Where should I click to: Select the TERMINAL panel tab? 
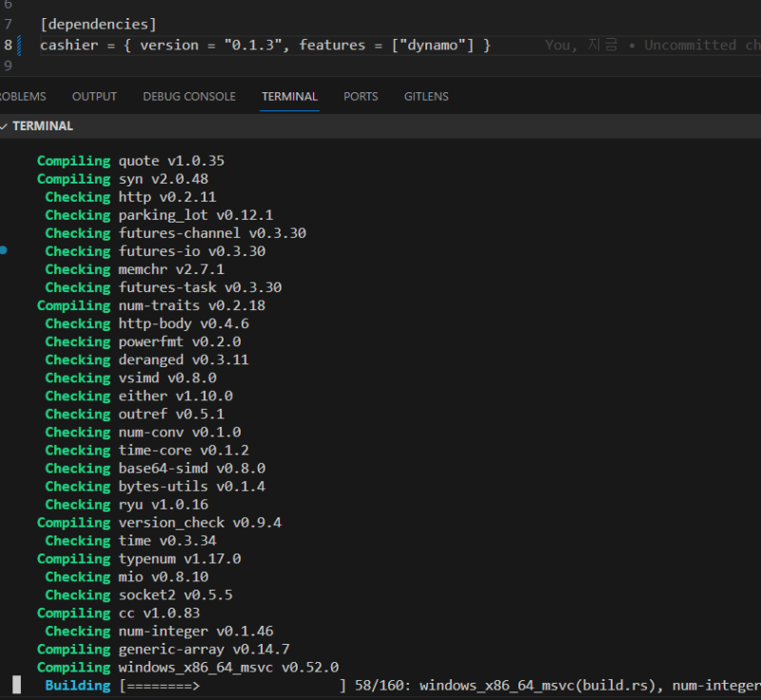coord(289,96)
